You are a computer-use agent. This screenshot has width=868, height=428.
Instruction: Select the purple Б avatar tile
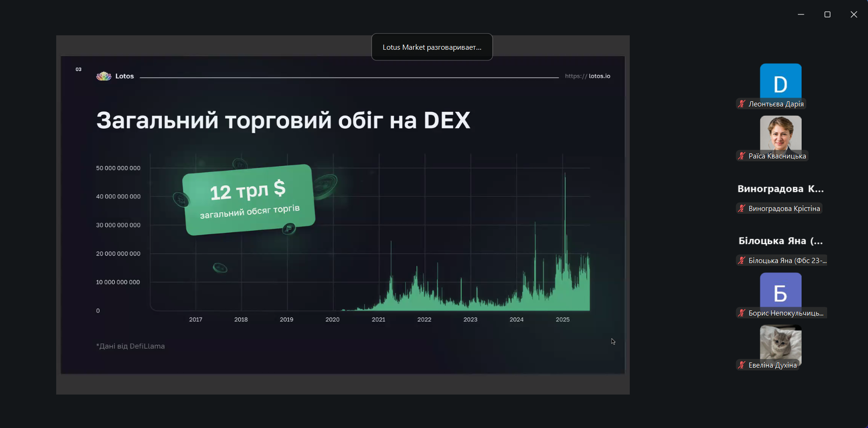(x=780, y=290)
